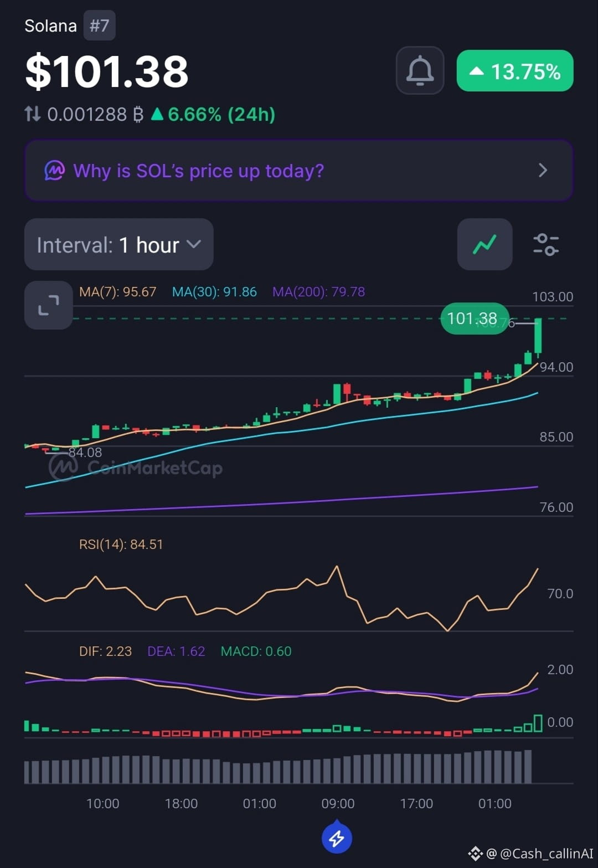Tap the 0.001288 BTC price value
This screenshot has width=598, height=868.
(95, 114)
